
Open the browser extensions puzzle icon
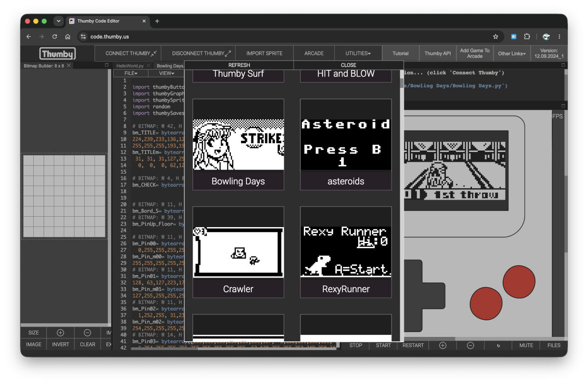pos(527,36)
